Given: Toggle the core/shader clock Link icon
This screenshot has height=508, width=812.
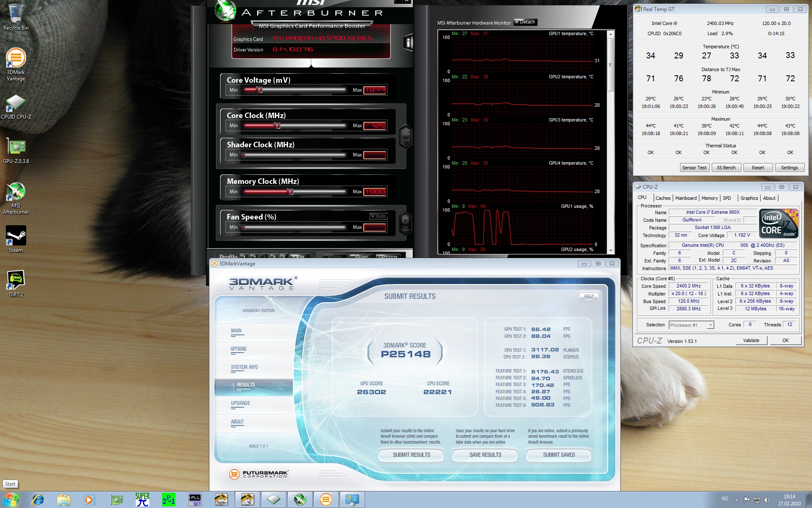Looking at the screenshot, I should (x=405, y=137).
